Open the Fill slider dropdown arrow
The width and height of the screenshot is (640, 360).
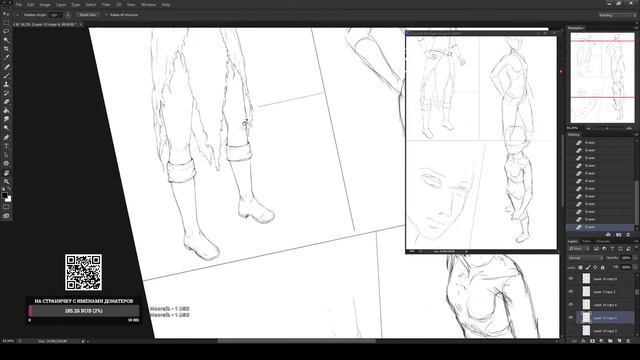click(x=635, y=267)
